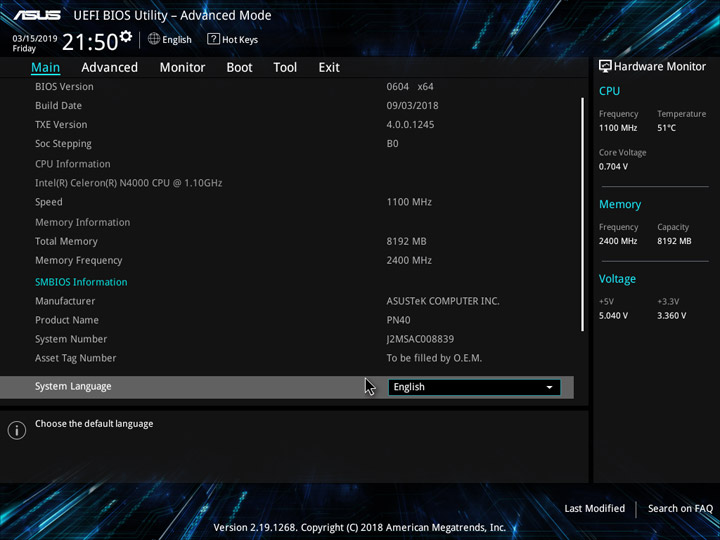Click the System Number value J2MSAC008839

[x=420, y=339]
